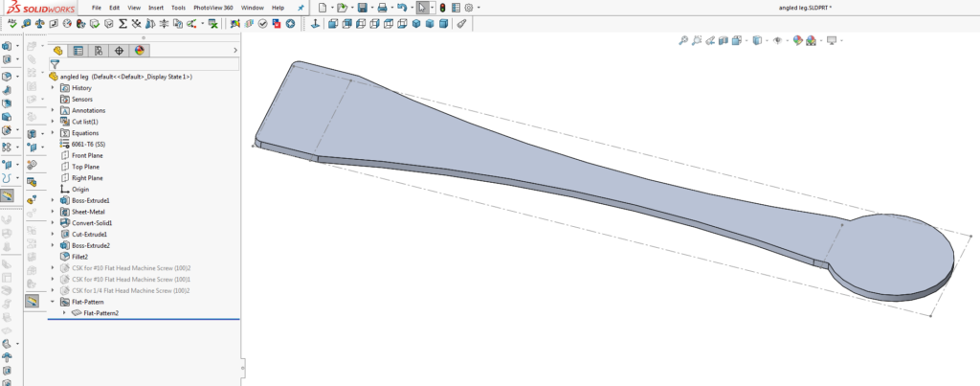Click the Open document icon

coord(342,8)
